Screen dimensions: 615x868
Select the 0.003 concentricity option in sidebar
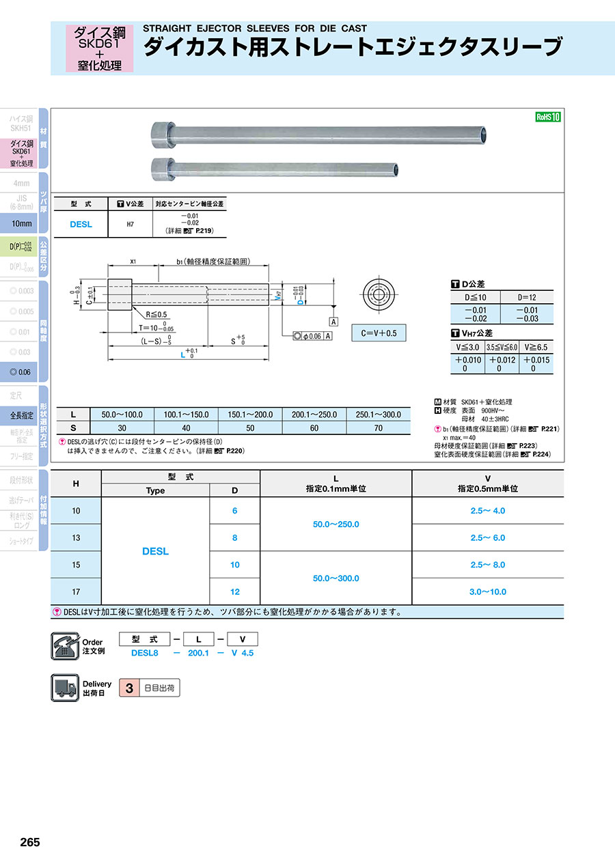click(x=19, y=291)
